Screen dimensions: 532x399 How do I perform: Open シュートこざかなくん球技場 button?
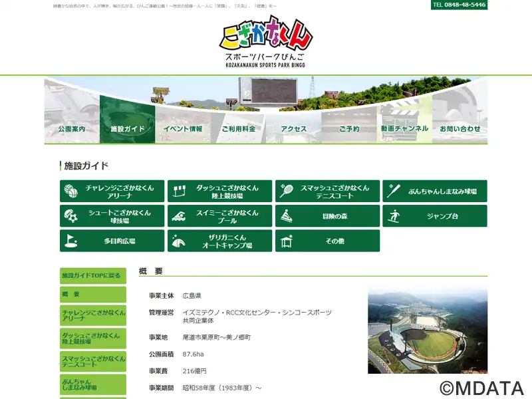[112, 215]
